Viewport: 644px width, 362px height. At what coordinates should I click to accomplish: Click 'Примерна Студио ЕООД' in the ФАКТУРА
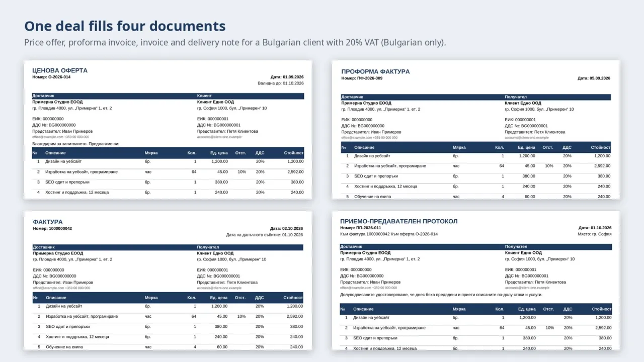58,253
